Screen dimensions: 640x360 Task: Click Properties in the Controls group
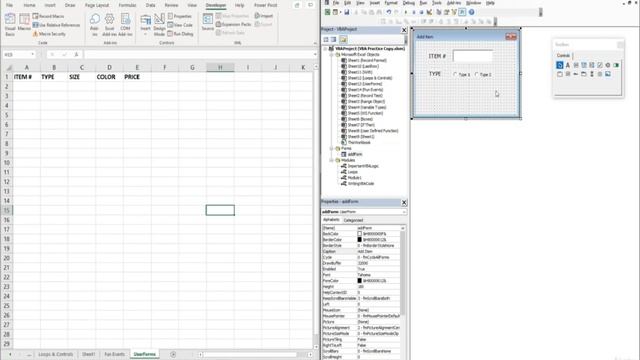click(180, 16)
